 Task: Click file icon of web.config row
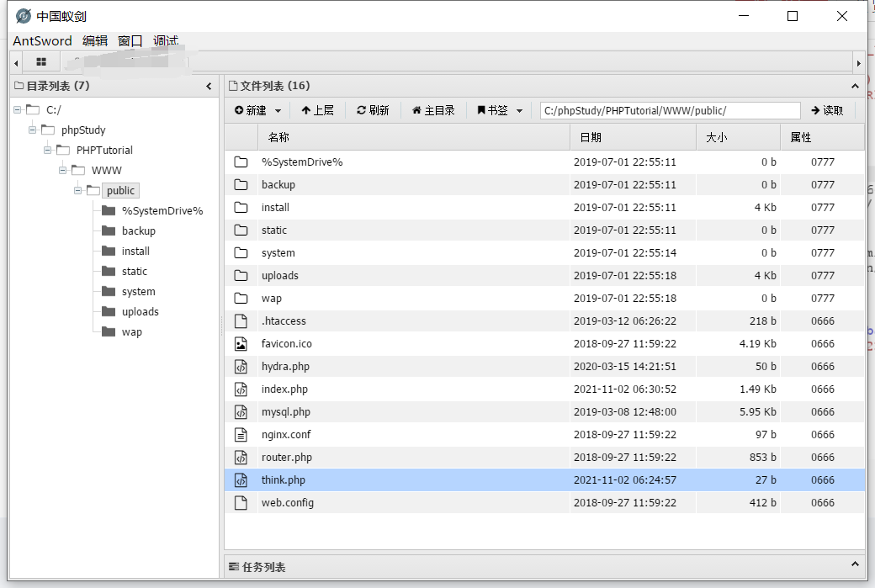pyautogui.click(x=241, y=503)
